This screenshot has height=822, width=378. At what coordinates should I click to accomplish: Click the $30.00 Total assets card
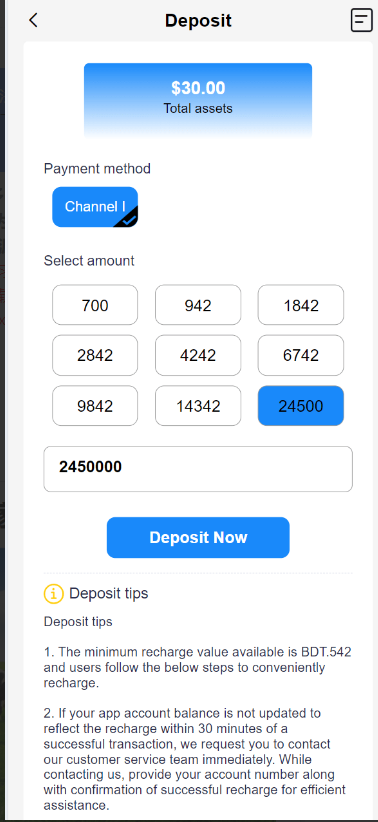[x=198, y=101]
